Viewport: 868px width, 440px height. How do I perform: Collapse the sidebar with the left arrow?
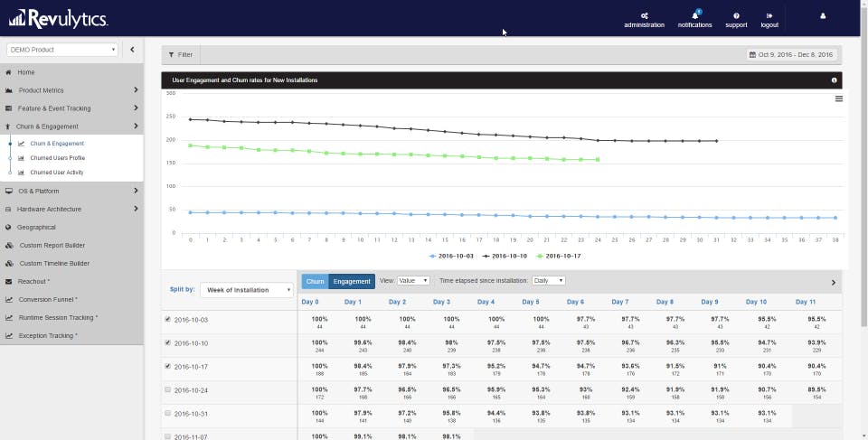pos(132,50)
